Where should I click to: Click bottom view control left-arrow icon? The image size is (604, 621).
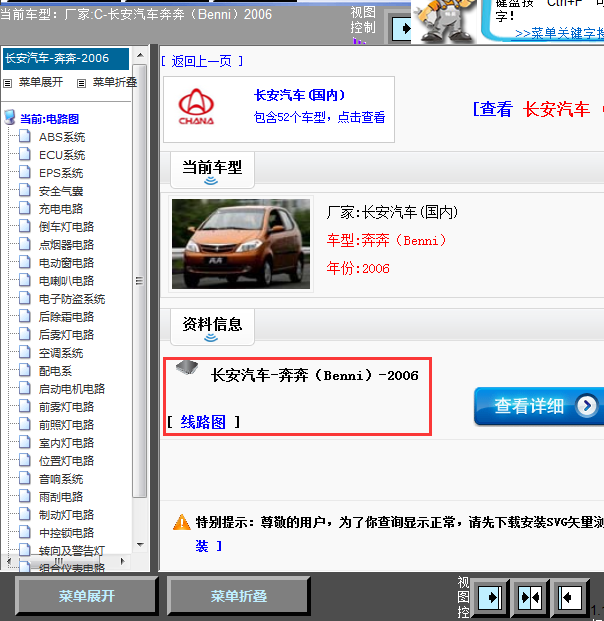(x=570, y=597)
